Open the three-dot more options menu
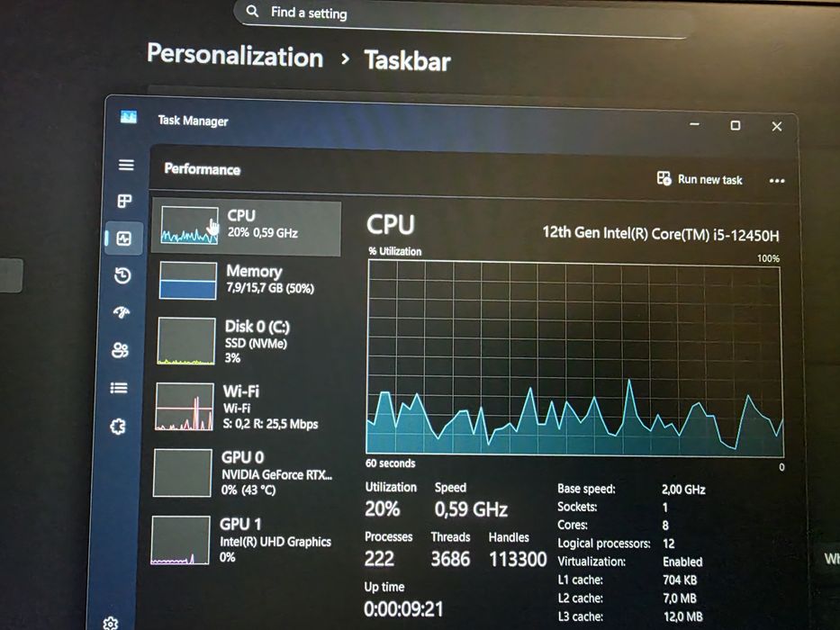 pos(777,181)
